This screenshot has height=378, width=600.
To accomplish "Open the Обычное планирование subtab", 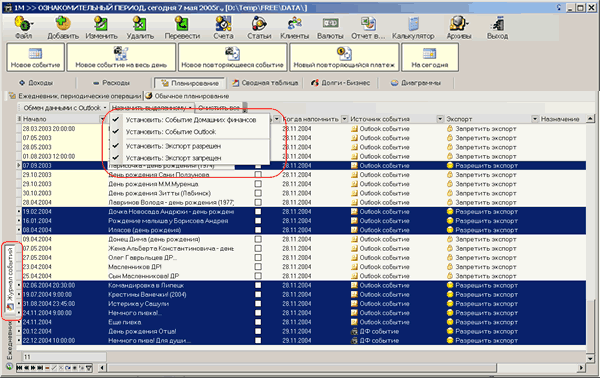I will coord(187,96).
